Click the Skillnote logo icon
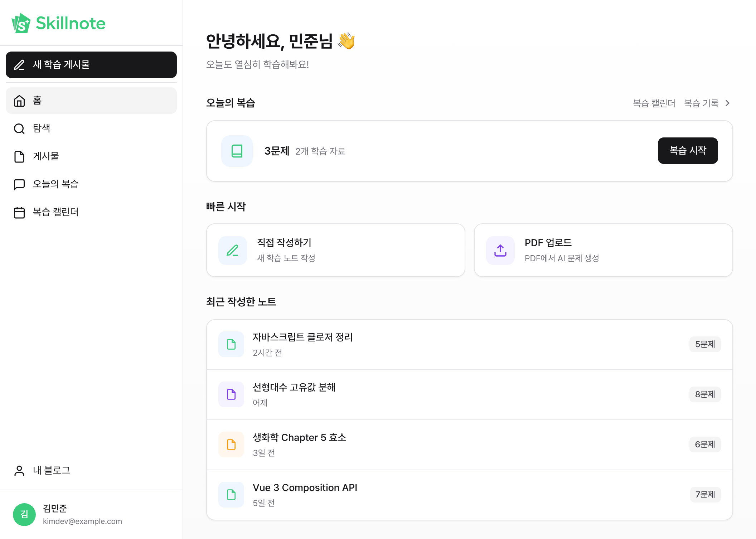Image resolution: width=756 pixels, height=539 pixels. [21, 23]
